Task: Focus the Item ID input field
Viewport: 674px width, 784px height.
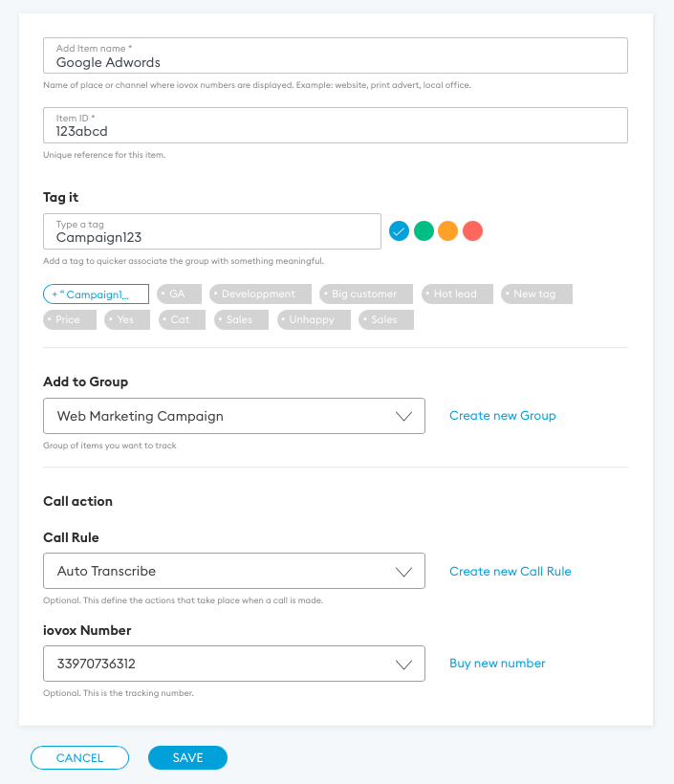Action: 336,125
